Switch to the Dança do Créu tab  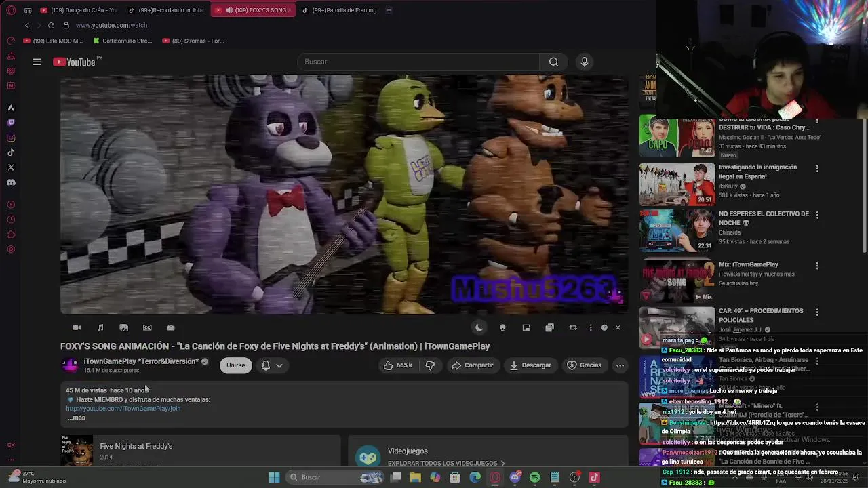pyautogui.click(x=79, y=10)
